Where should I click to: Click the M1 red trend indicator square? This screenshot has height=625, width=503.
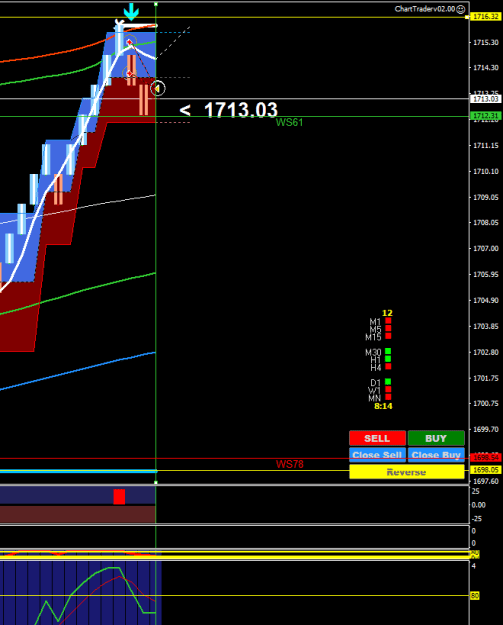coord(388,320)
